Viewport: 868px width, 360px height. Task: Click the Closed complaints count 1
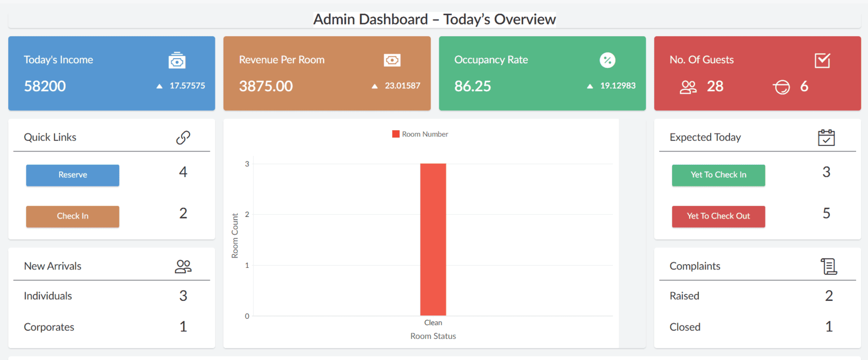click(829, 326)
